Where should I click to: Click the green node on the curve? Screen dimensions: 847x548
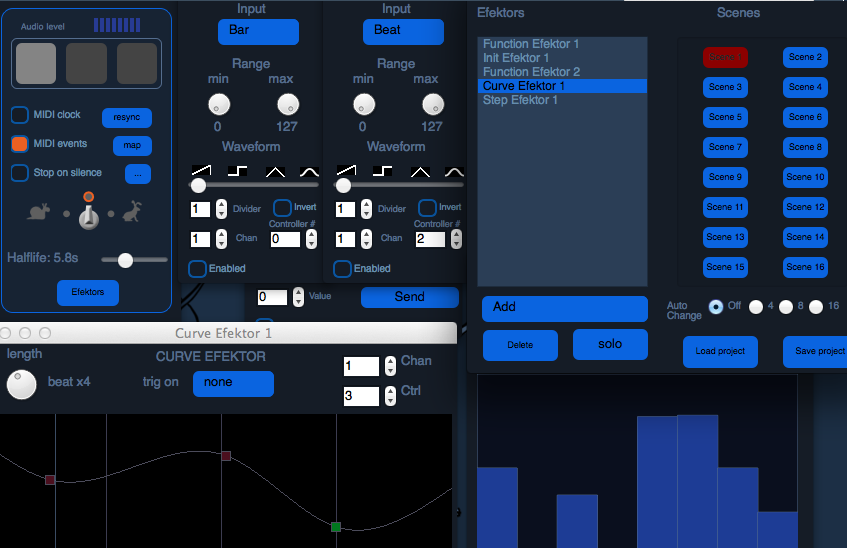(x=336, y=526)
